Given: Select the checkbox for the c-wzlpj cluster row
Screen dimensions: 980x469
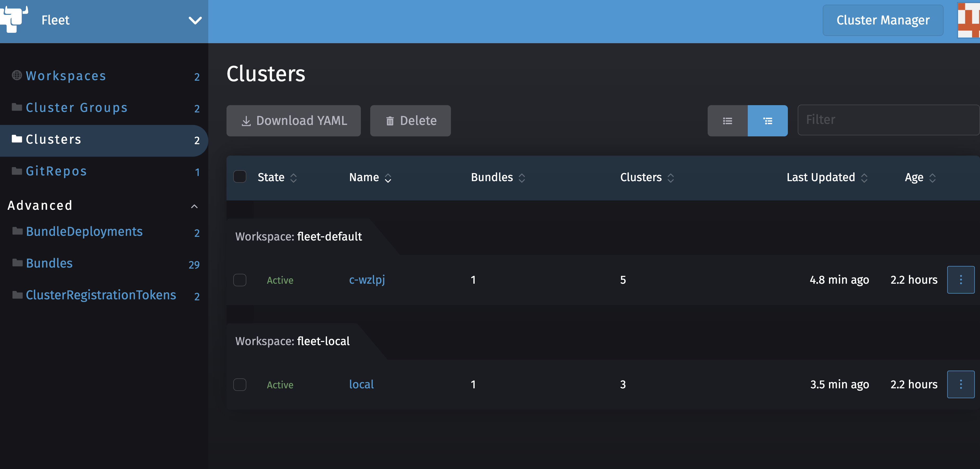Looking at the screenshot, I should point(240,280).
